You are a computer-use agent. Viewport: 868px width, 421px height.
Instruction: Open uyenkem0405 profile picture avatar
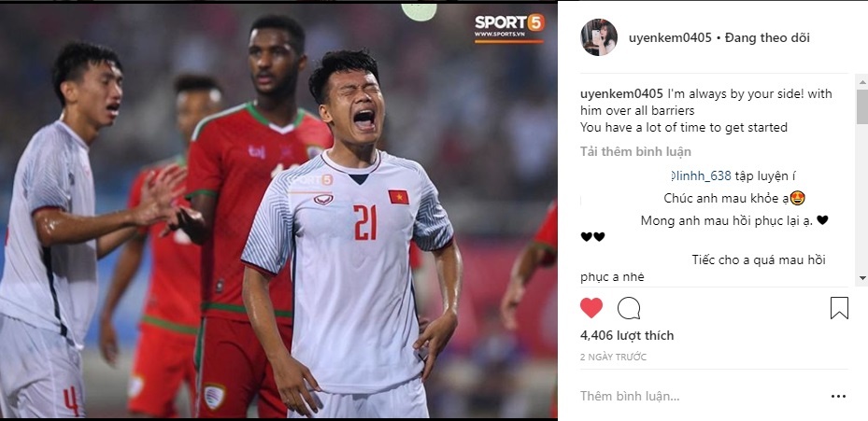tap(598, 37)
